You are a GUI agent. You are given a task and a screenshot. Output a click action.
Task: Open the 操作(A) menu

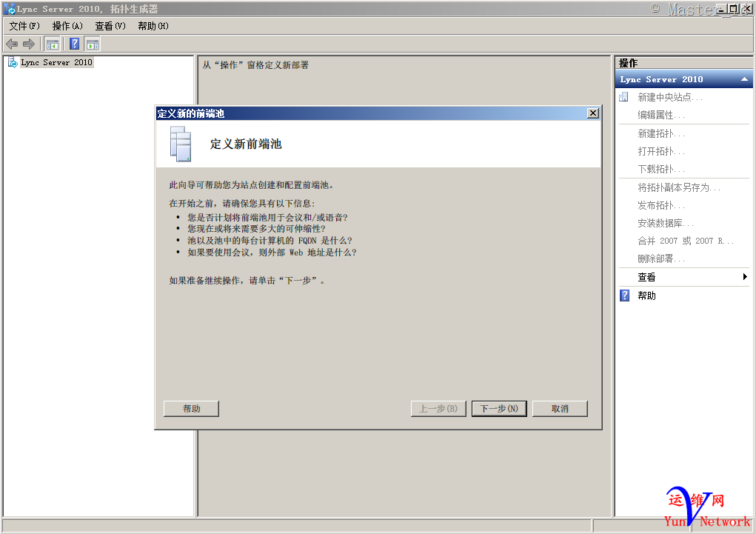tap(67, 26)
